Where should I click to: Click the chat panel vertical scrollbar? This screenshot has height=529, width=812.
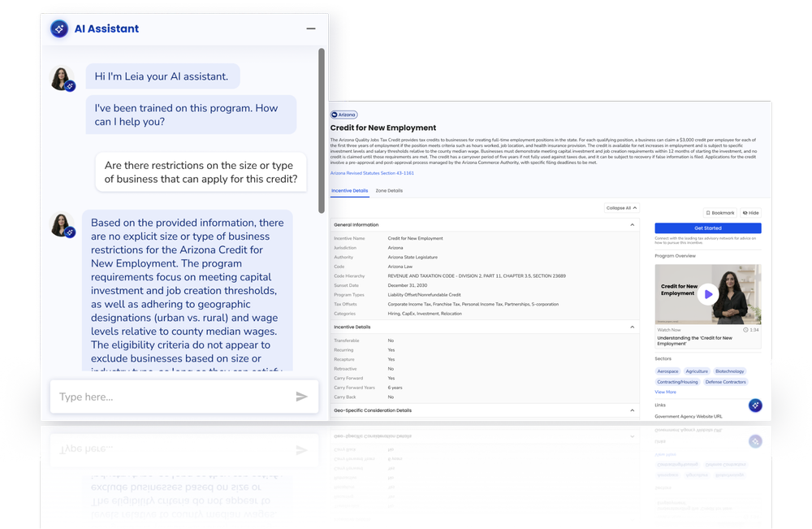pyautogui.click(x=321, y=131)
